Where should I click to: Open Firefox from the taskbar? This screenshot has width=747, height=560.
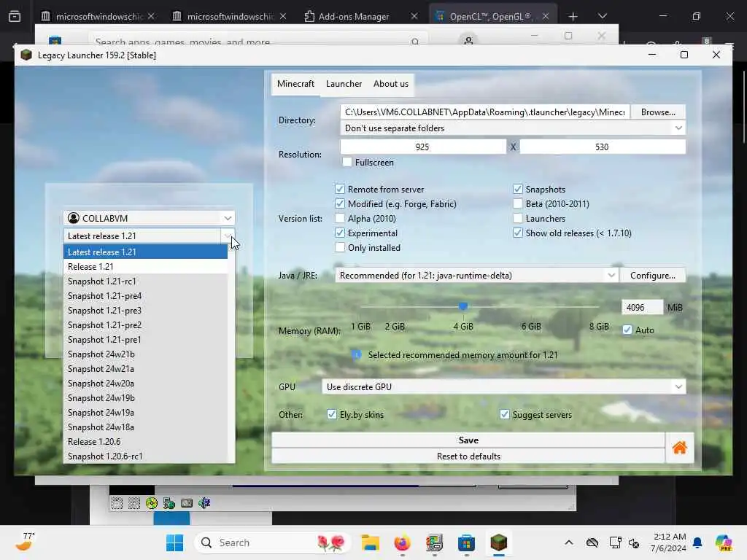pyautogui.click(x=403, y=542)
